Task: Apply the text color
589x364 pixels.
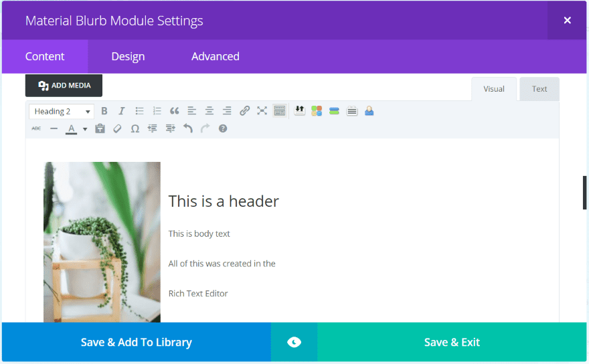Action: click(72, 129)
